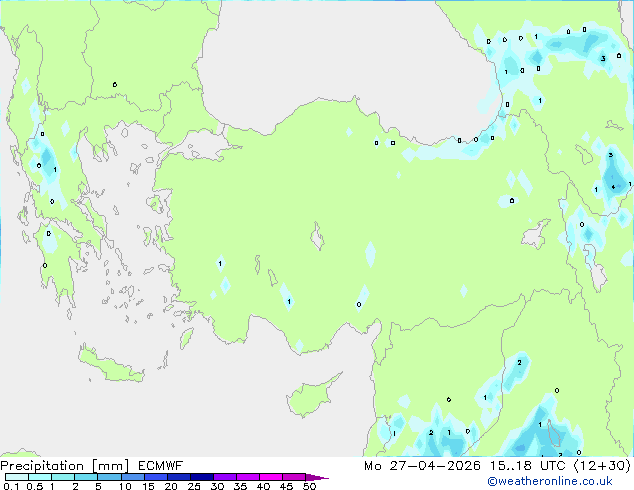Click the island of Cyprus on the map
The width and height of the screenshot is (634, 490).
click(311, 395)
